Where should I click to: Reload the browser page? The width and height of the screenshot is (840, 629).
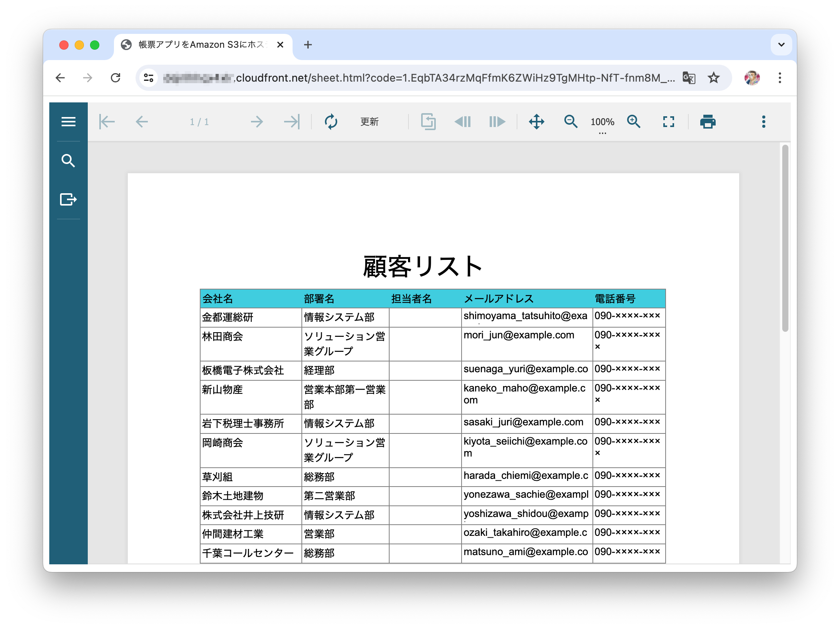115,78
